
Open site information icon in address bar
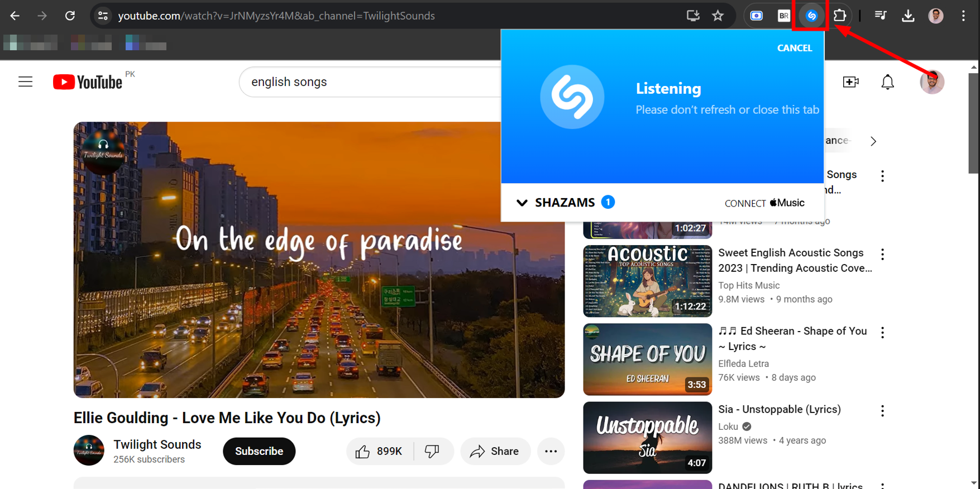(103, 16)
